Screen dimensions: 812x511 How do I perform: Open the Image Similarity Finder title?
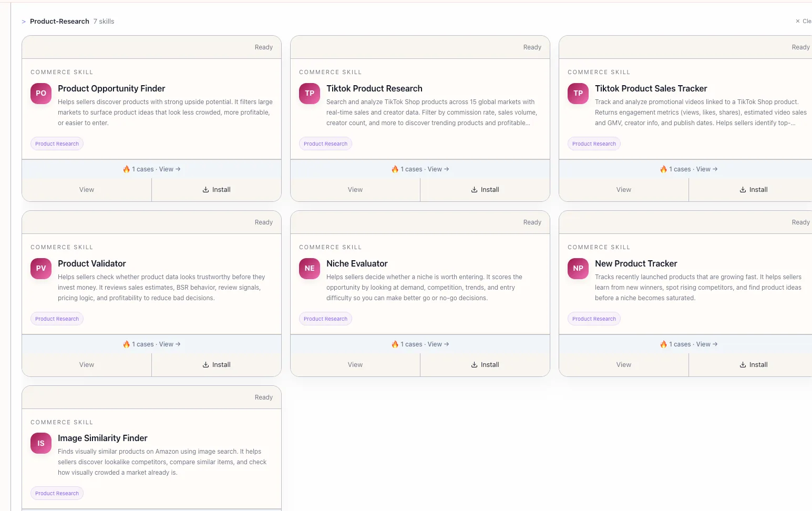coord(102,438)
